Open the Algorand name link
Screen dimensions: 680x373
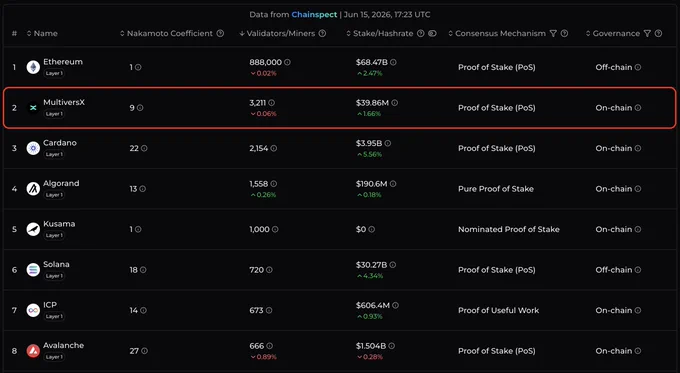coord(61,183)
